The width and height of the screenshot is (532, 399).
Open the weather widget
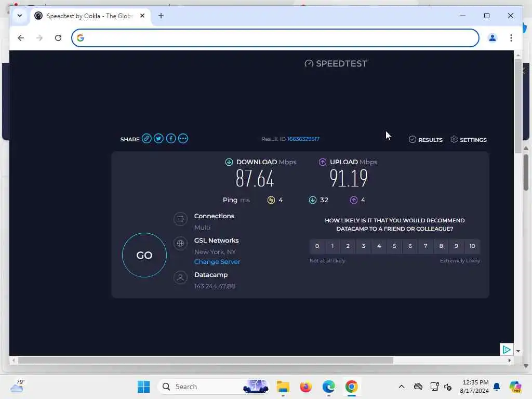(17, 386)
